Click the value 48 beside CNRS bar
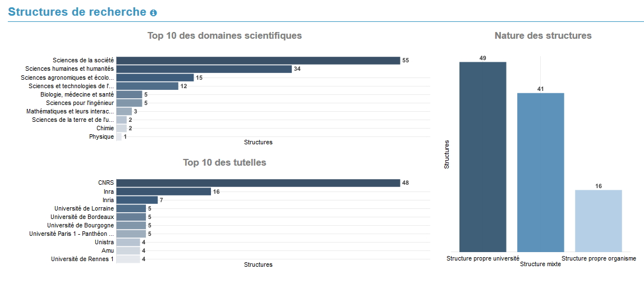 pos(406,183)
